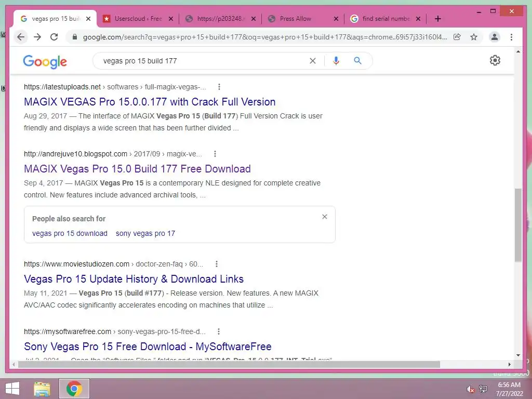532x399 pixels.
Task: Close the Userscloud tab
Action: tap(171, 19)
